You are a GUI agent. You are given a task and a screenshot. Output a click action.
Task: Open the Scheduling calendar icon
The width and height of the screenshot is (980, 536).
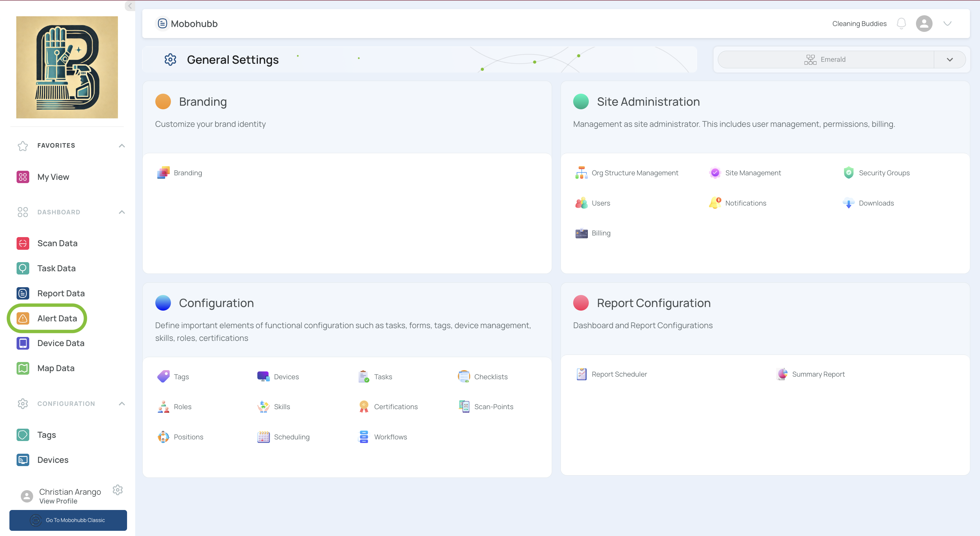coord(263,437)
